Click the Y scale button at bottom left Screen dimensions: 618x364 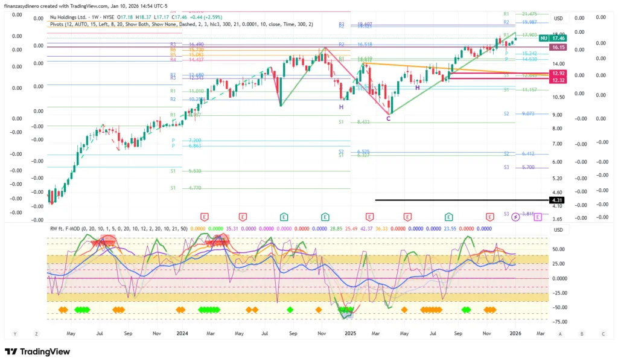pos(14,333)
